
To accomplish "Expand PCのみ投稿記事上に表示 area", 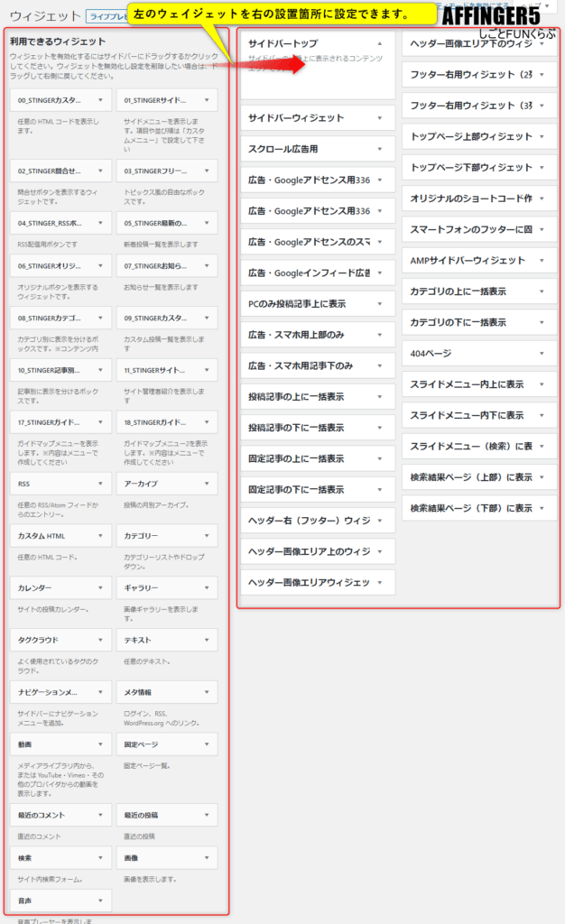I will click(x=380, y=304).
